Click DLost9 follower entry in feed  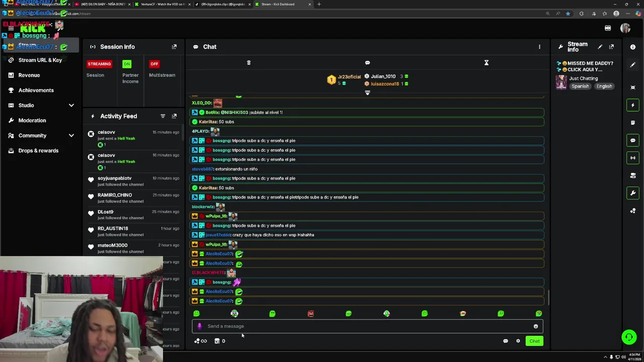pyautogui.click(x=106, y=212)
